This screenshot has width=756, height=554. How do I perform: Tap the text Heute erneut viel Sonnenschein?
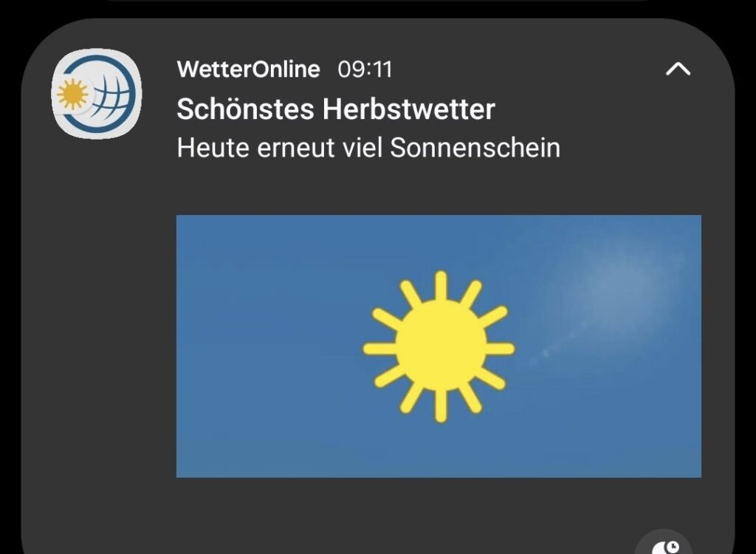pos(368,148)
